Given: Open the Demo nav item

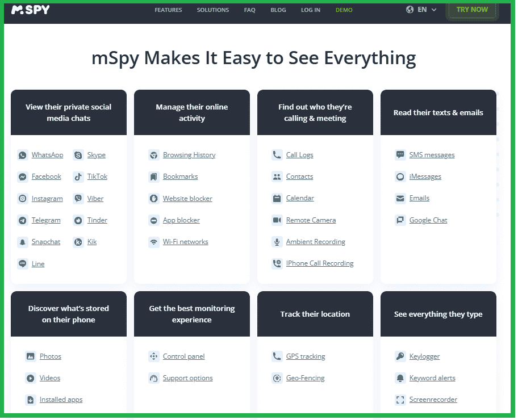Looking at the screenshot, I should 344,10.
